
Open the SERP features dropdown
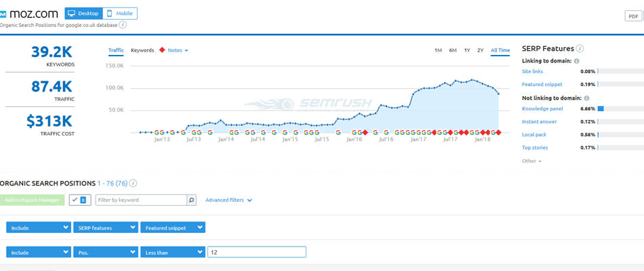[105, 228]
